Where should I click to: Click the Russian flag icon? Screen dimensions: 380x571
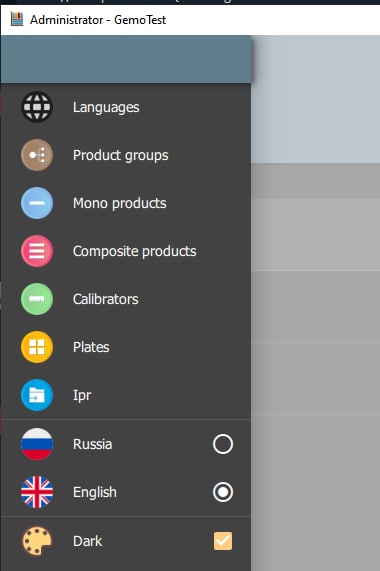pyautogui.click(x=37, y=444)
